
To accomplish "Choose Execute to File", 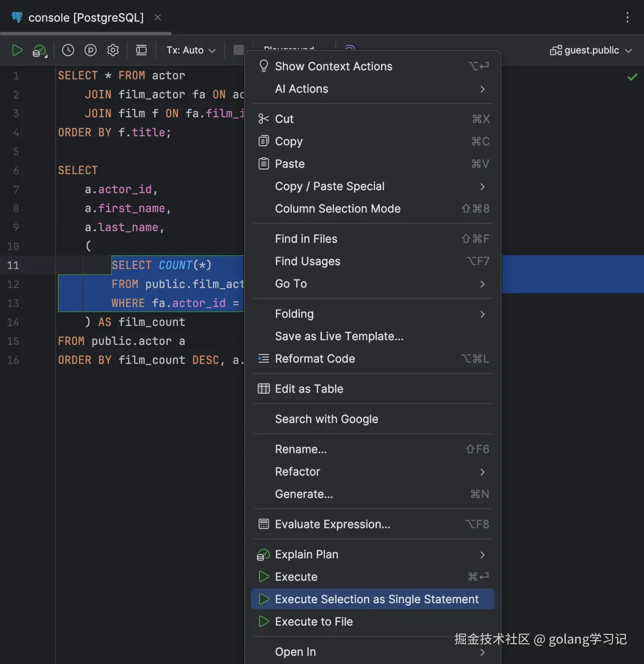I will point(373,622).
